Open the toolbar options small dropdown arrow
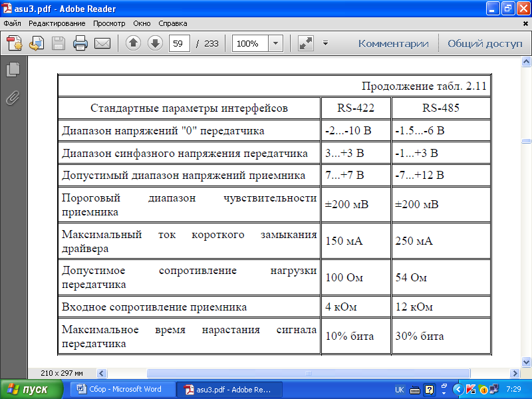Image resolution: width=532 pixels, height=399 pixels. click(325, 43)
